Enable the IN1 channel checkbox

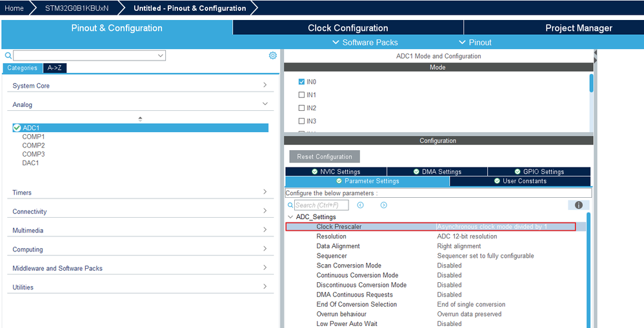point(301,95)
